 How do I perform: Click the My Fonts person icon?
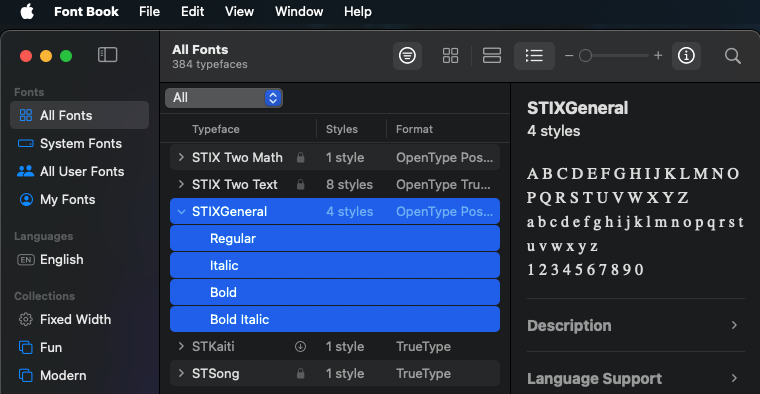26,200
